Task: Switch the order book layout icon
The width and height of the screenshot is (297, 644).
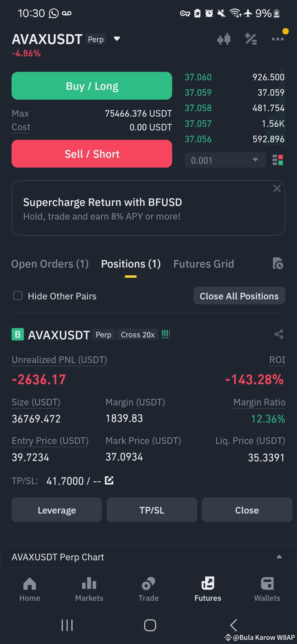Action: [x=277, y=160]
